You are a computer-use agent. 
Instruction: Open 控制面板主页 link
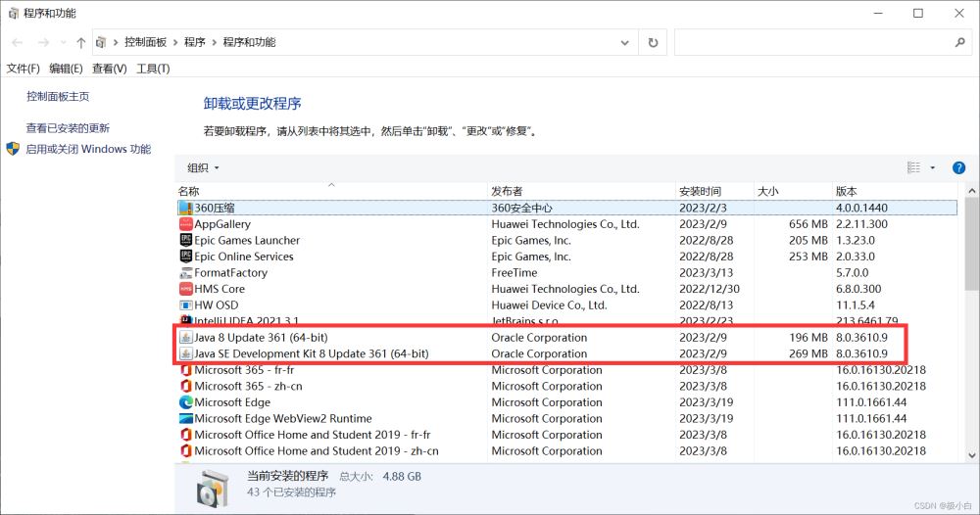(x=58, y=97)
